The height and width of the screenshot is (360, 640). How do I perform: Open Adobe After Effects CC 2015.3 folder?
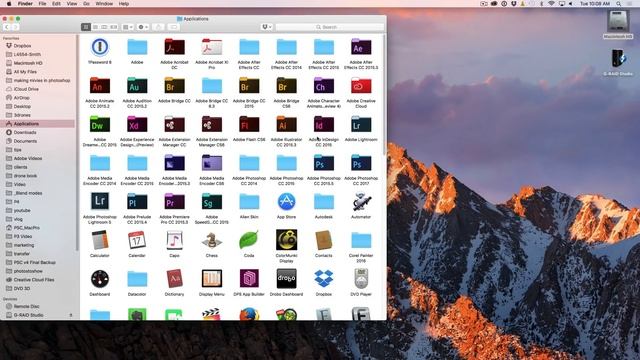(x=361, y=47)
